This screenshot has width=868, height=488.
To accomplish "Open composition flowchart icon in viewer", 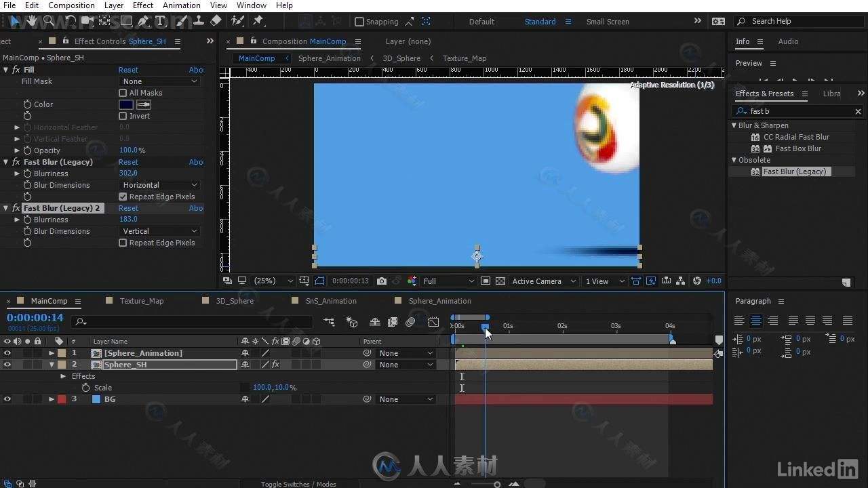I will (682, 281).
